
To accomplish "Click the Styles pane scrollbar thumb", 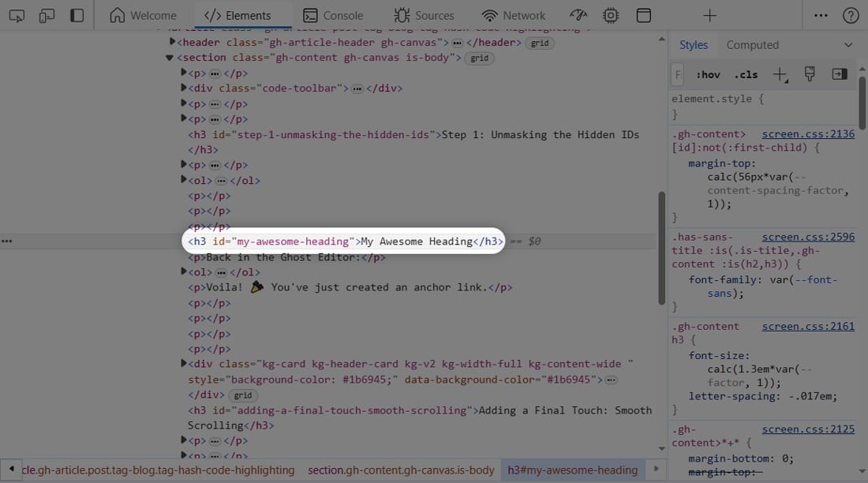I will 862,103.
